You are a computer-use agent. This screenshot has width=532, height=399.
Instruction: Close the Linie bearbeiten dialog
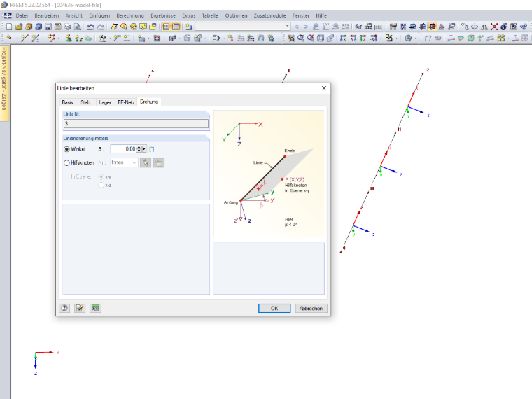click(324, 88)
